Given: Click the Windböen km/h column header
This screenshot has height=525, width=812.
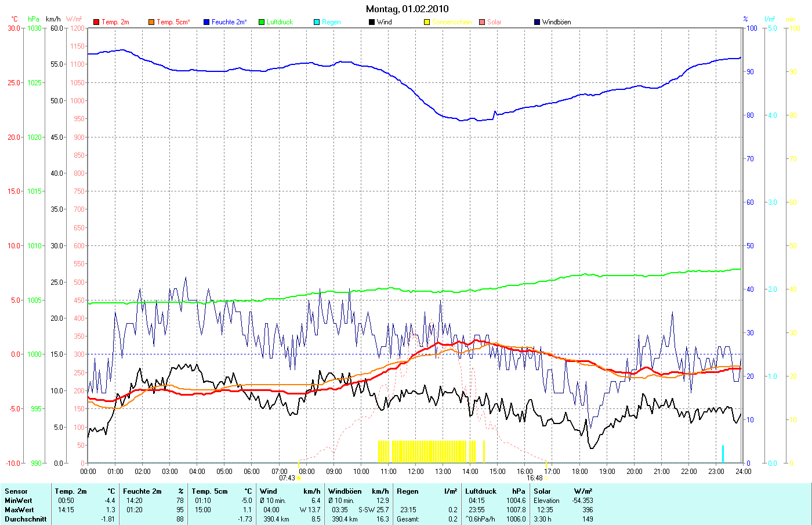Looking at the screenshot, I should (358, 491).
